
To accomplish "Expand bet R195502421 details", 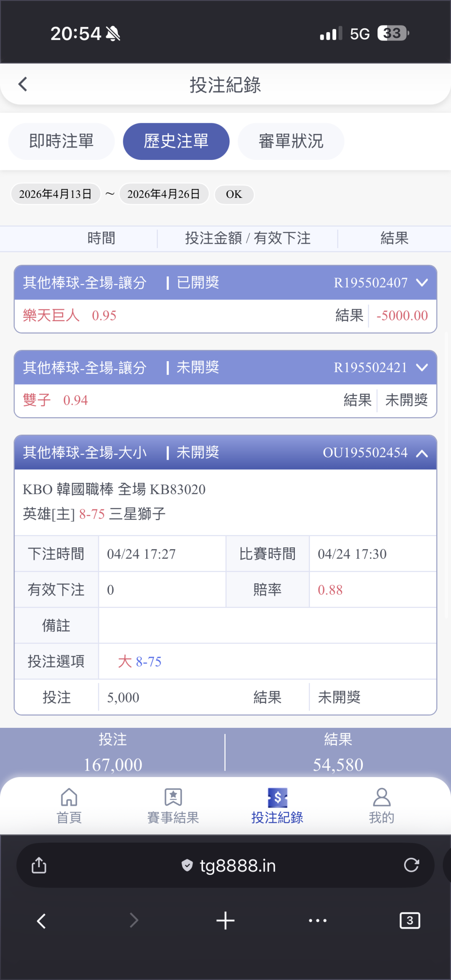I will tap(422, 367).
